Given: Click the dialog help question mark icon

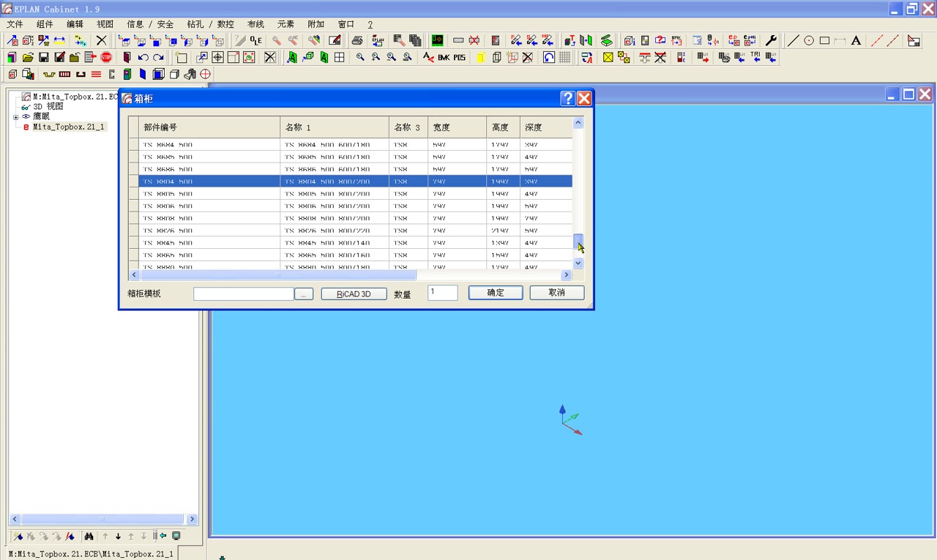Looking at the screenshot, I should (x=567, y=99).
